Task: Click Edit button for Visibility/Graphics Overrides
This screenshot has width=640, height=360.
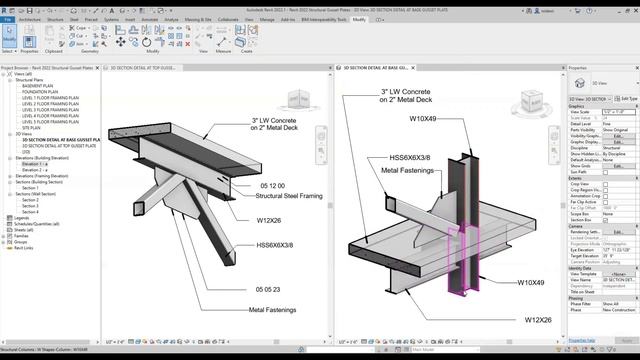Action: point(618,136)
